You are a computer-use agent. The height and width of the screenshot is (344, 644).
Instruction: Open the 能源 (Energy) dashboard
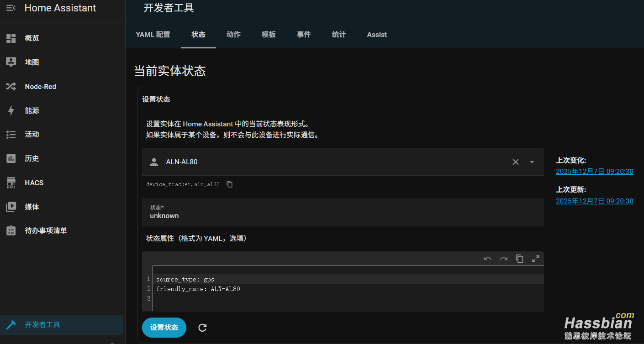point(32,110)
